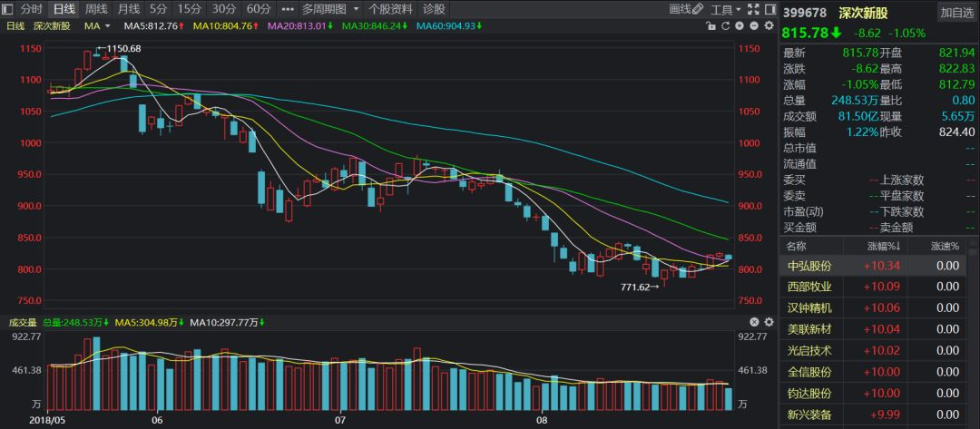Select the 日线 daily chart tab
980x429 pixels.
coord(64,9)
